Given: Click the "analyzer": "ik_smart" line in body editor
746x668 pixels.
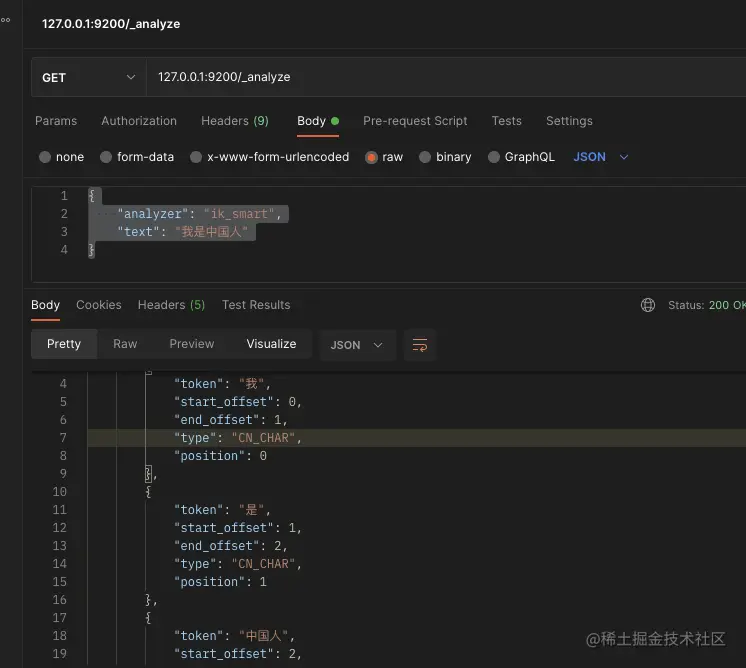Looking at the screenshot, I should (199, 214).
